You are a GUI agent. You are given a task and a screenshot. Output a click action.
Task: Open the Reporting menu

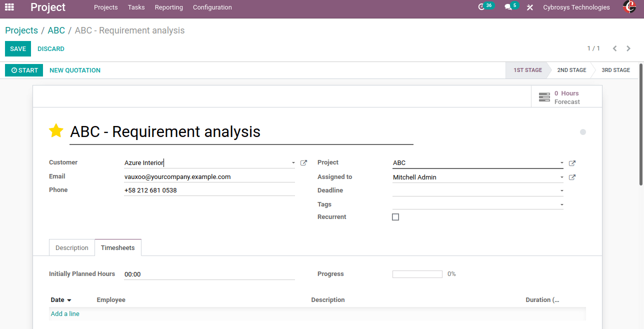168,7
